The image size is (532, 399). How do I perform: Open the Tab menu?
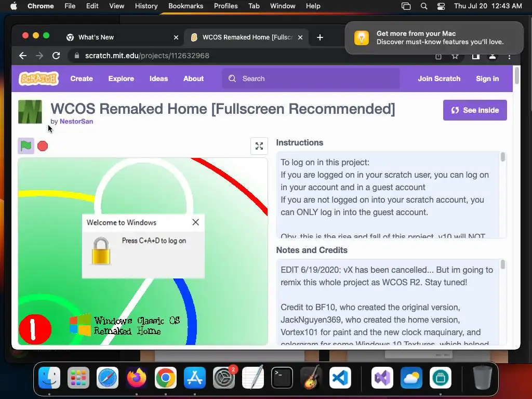(x=254, y=6)
